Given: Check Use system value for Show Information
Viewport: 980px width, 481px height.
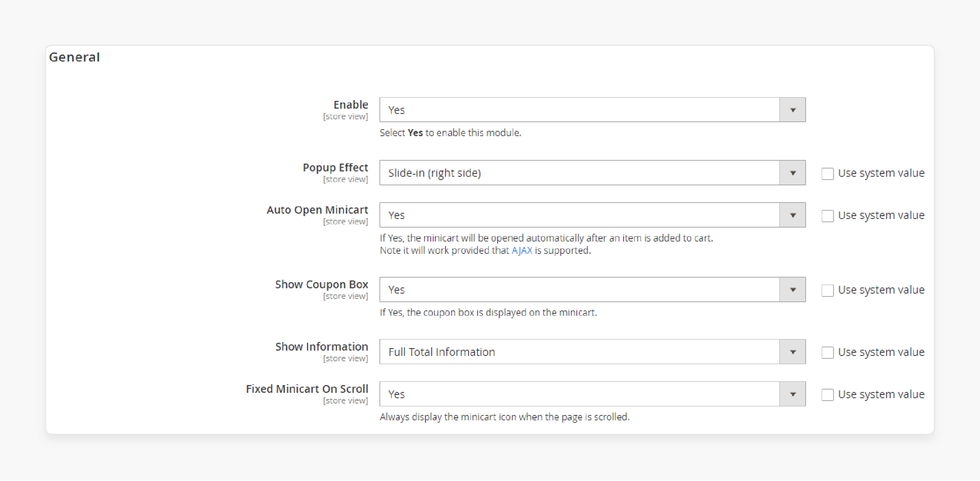Looking at the screenshot, I should 827,353.
